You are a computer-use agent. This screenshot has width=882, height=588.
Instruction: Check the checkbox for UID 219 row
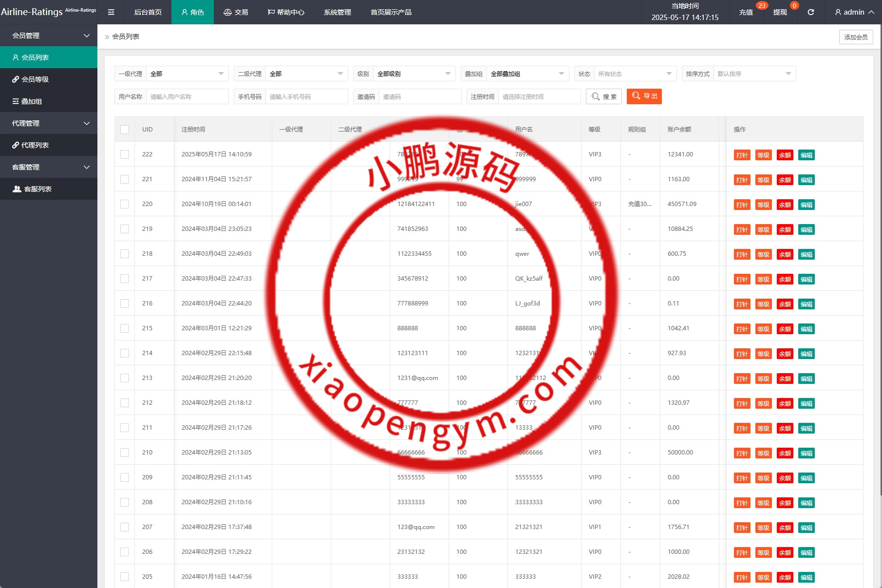click(125, 229)
